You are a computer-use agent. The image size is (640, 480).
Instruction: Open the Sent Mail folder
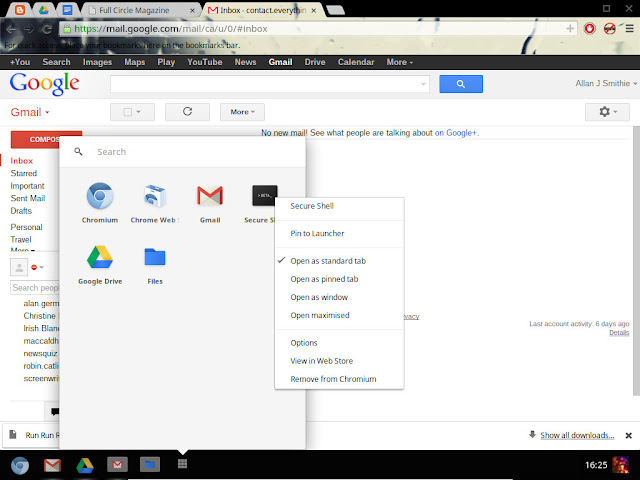tap(28, 198)
